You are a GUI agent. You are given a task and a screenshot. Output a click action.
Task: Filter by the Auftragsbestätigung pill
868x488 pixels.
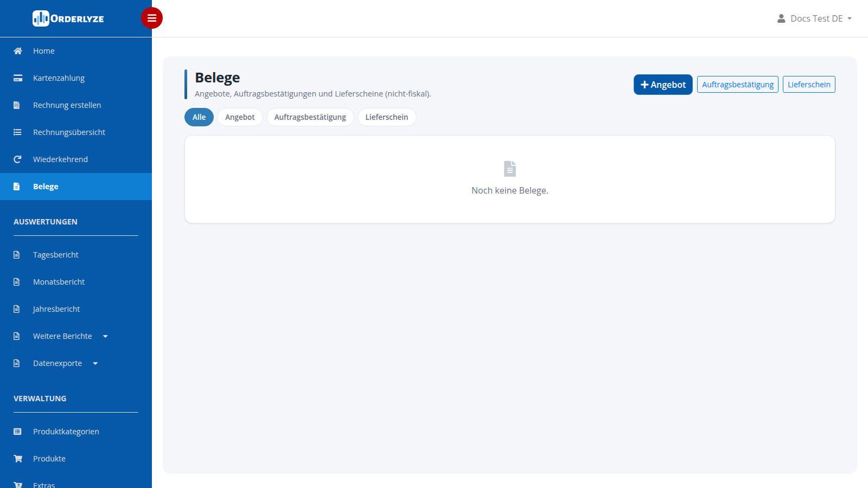pyautogui.click(x=310, y=117)
